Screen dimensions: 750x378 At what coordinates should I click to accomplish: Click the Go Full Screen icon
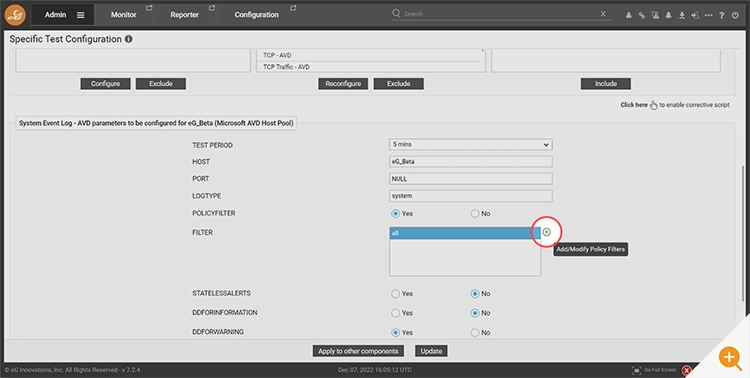pos(637,370)
